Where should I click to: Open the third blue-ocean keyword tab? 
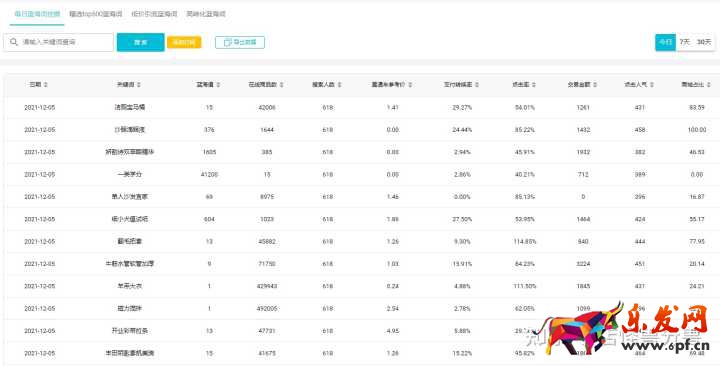tap(154, 14)
